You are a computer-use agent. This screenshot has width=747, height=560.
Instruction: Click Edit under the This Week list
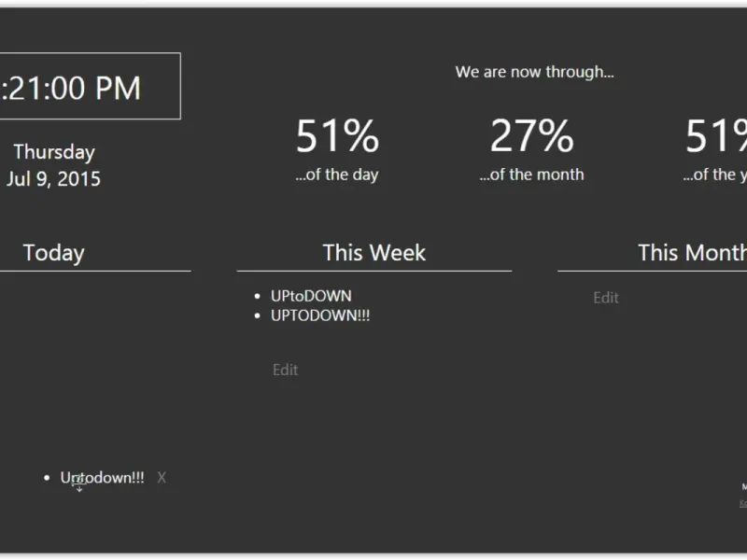coord(285,370)
